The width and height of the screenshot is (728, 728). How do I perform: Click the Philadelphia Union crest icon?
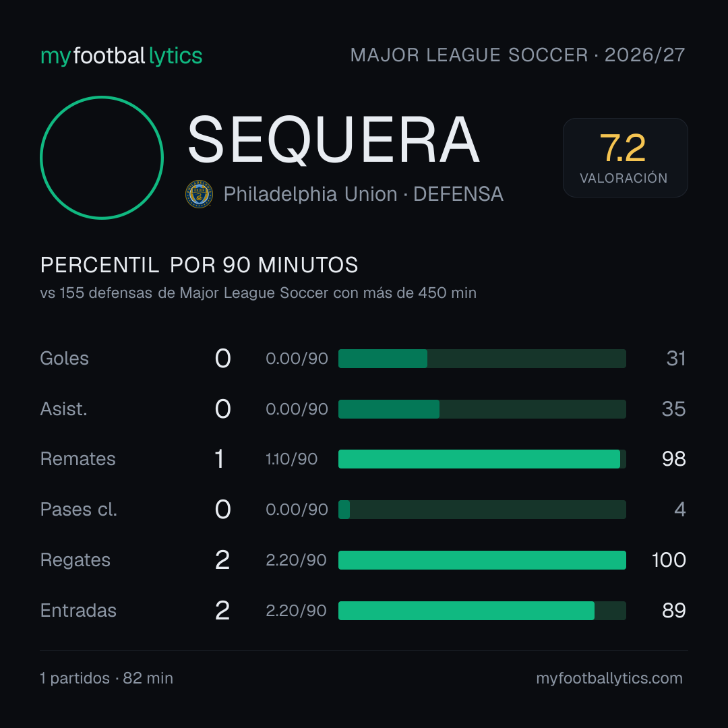click(199, 194)
